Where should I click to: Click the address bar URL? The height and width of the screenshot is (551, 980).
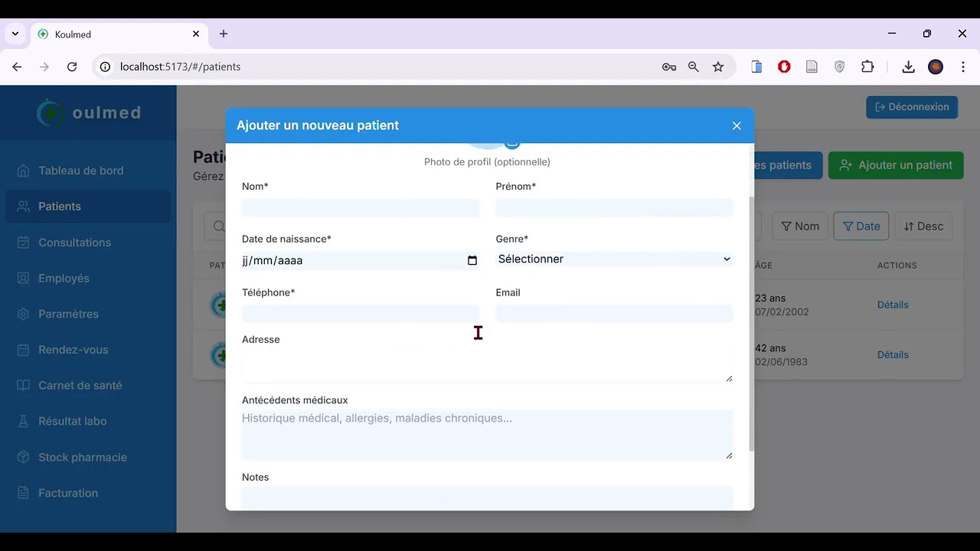(x=181, y=67)
